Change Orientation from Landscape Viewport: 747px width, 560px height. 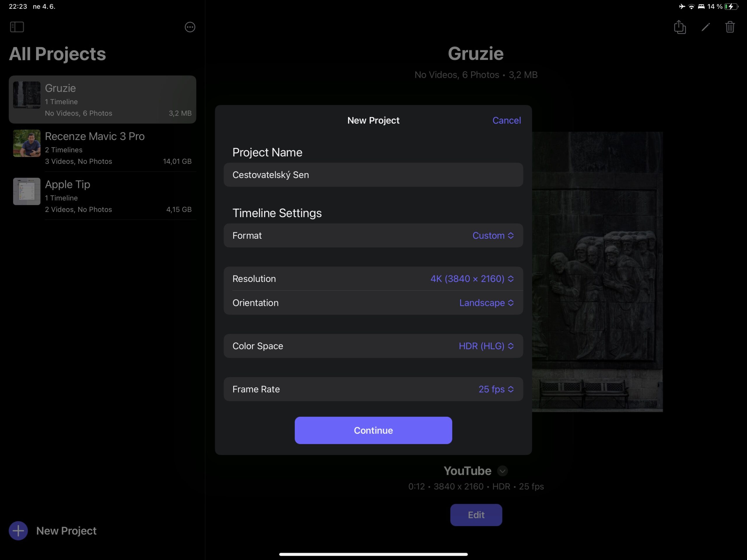tap(486, 303)
